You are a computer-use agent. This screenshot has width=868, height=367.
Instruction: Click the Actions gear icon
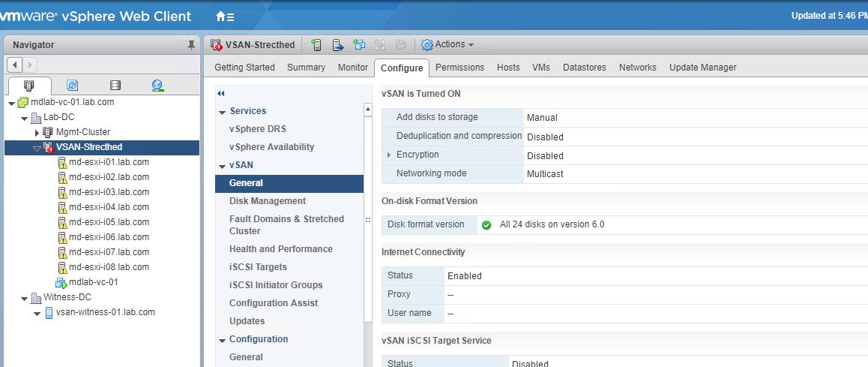[x=427, y=45]
